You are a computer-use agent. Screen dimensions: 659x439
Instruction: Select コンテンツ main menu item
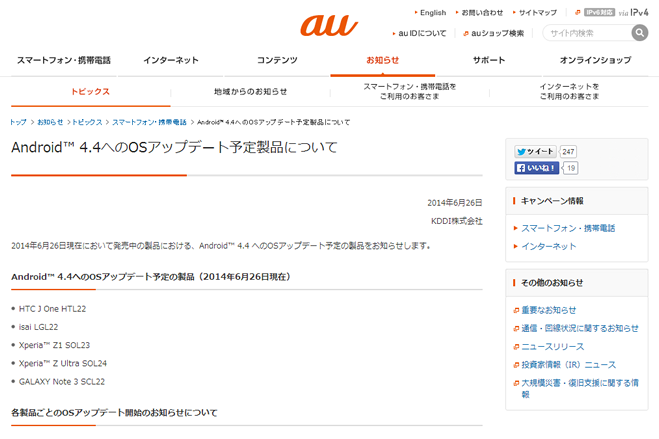click(x=277, y=60)
